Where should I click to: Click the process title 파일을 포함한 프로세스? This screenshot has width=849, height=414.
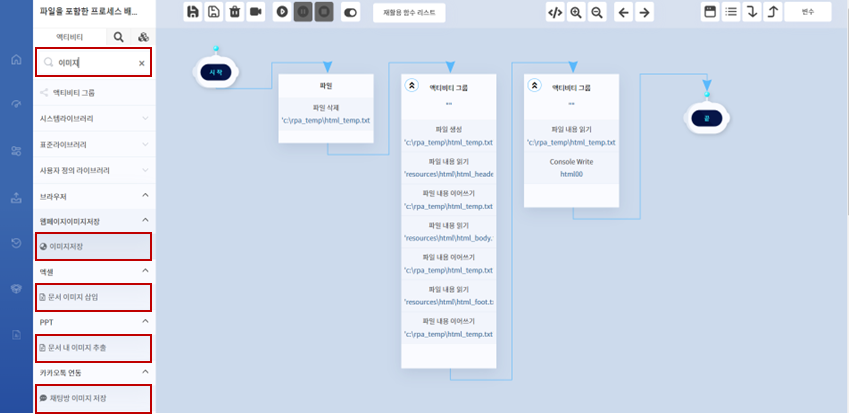pos(89,11)
